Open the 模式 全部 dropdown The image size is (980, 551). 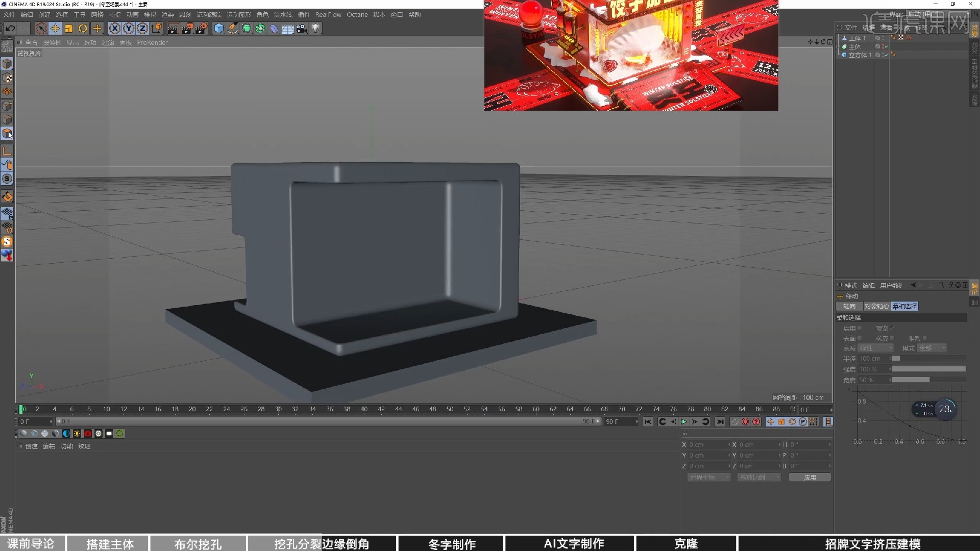pos(932,348)
